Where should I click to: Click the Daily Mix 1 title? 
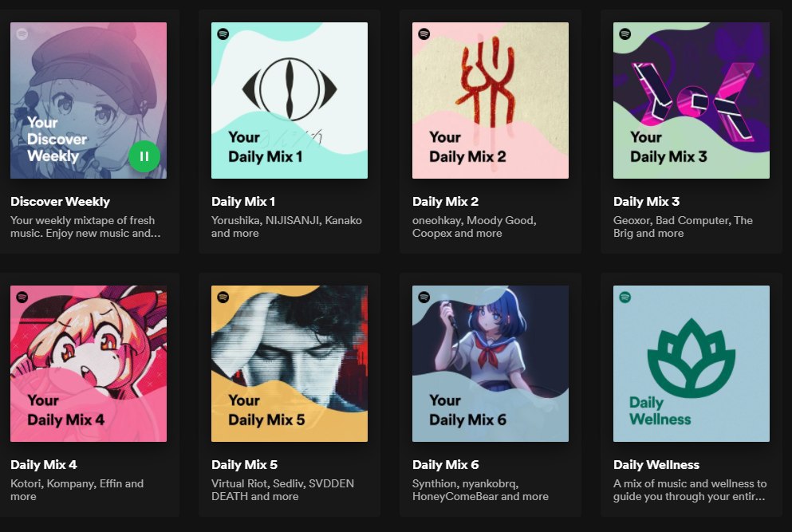pyautogui.click(x=243, y=202)
